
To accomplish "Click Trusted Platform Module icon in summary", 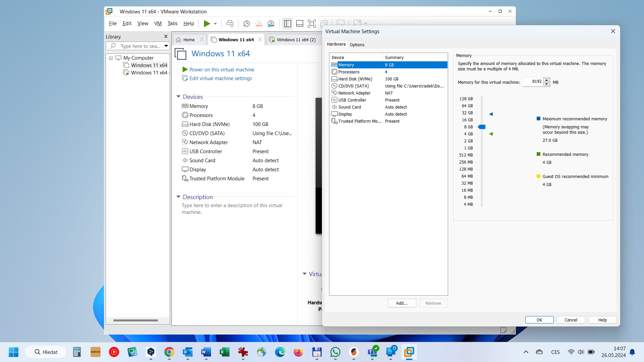I will 185,178.
